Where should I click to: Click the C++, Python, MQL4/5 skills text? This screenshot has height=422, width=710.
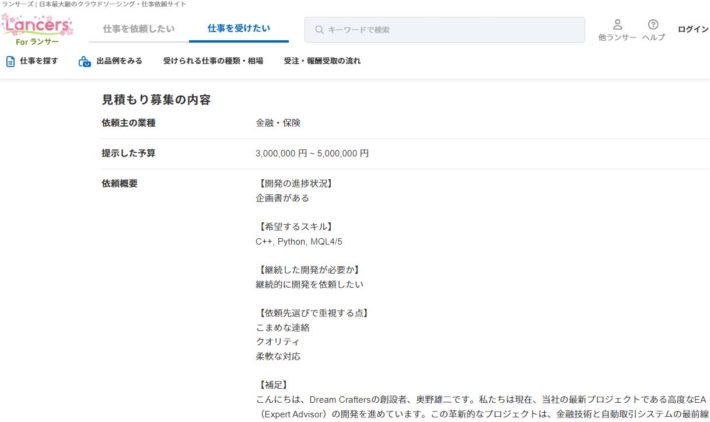(299, 241)
